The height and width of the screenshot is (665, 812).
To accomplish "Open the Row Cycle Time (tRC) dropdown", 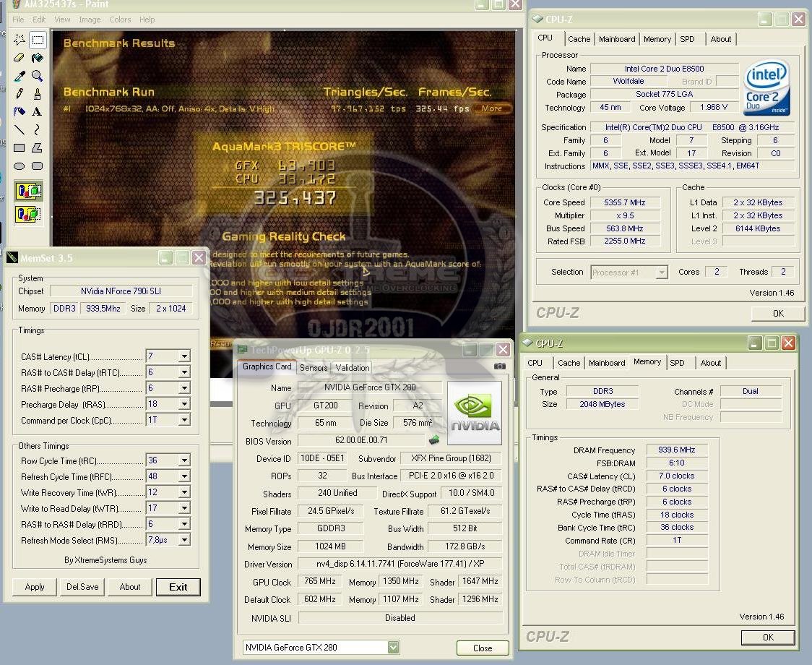I will (x=184, y=460).
